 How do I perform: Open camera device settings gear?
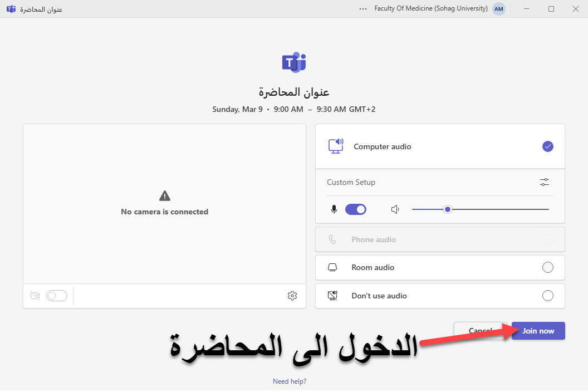292,296
